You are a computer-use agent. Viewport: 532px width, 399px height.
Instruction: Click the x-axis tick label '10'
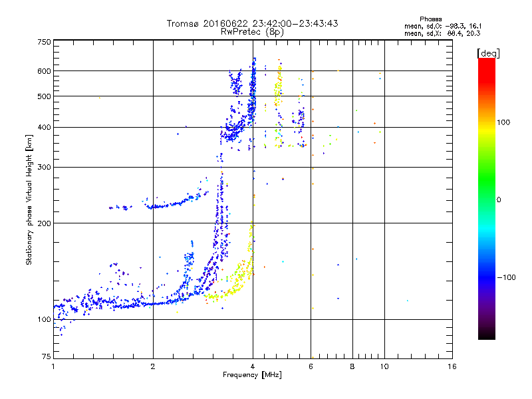point(384,366)
